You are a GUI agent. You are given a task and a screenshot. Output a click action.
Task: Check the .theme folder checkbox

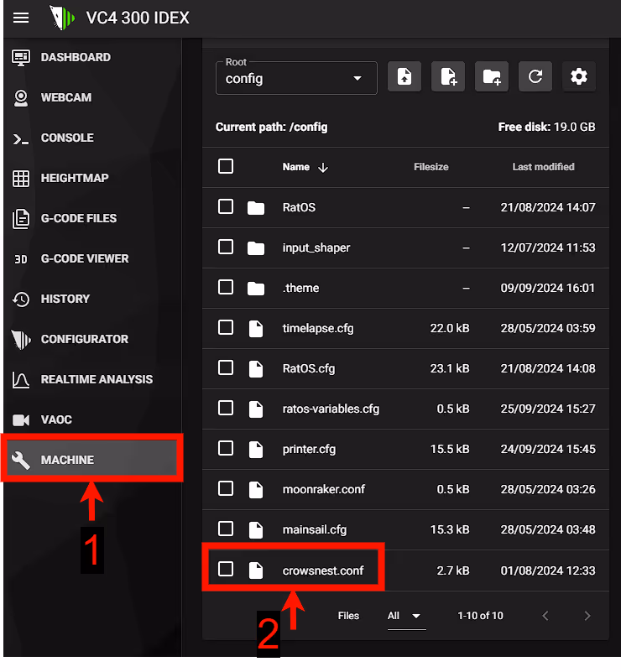pos(226,287)
